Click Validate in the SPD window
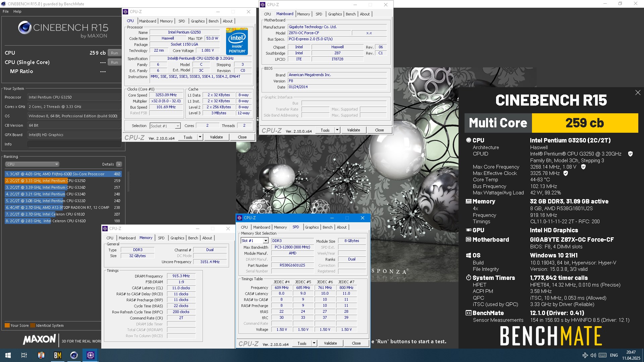Viewport: 644px width, 362px height. 330,343
